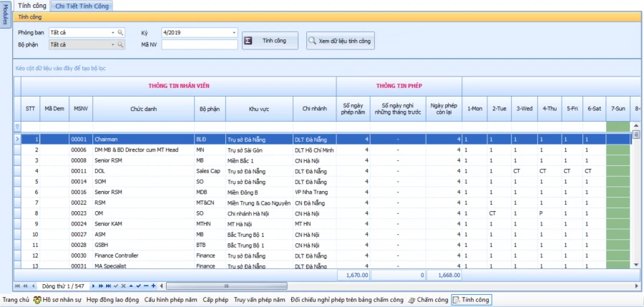Sort by MSNV column header
The width and height of the screenshot is (644, 307).
80,109
